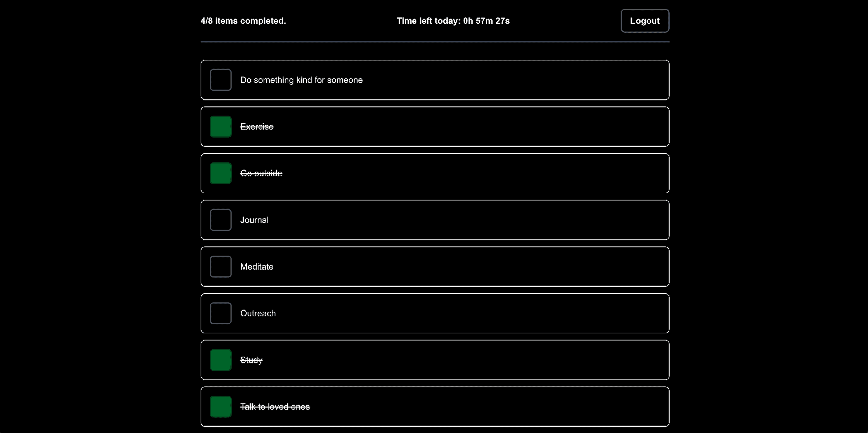Check the Outreach checkbox

[x=220, y=313]
